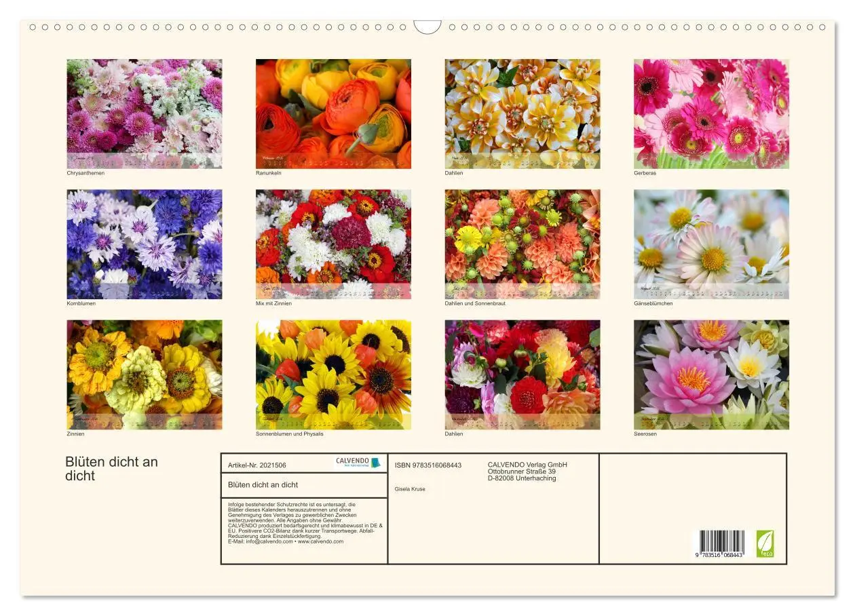
Task: Click the large 'Blüten dicht an dicht' title
Action: coord(111,469)
